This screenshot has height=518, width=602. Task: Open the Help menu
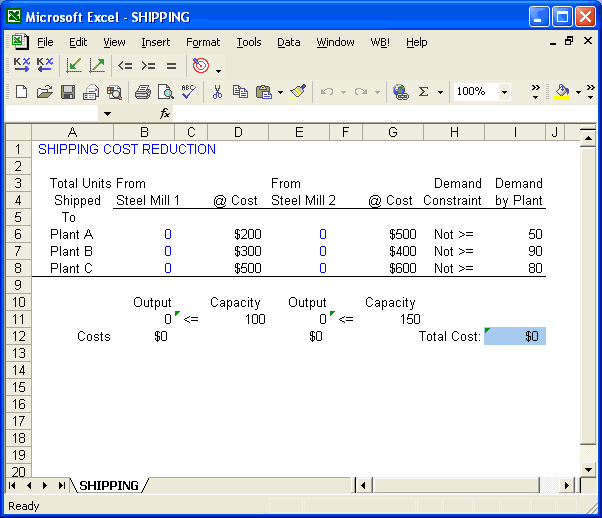(417, 42)
